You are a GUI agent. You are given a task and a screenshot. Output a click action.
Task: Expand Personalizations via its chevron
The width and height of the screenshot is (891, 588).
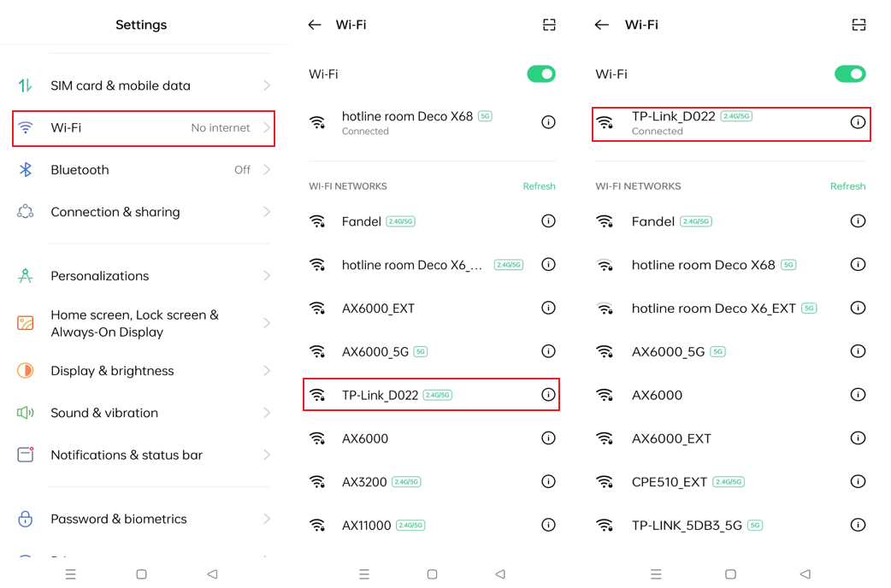pos(266,275)
